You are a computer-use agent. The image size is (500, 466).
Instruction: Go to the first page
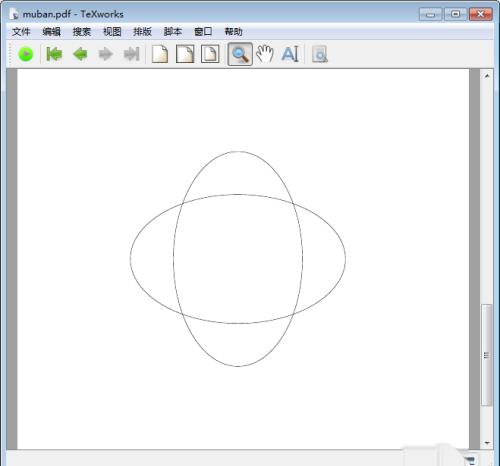pyautogui.click(x=54, y=54)
